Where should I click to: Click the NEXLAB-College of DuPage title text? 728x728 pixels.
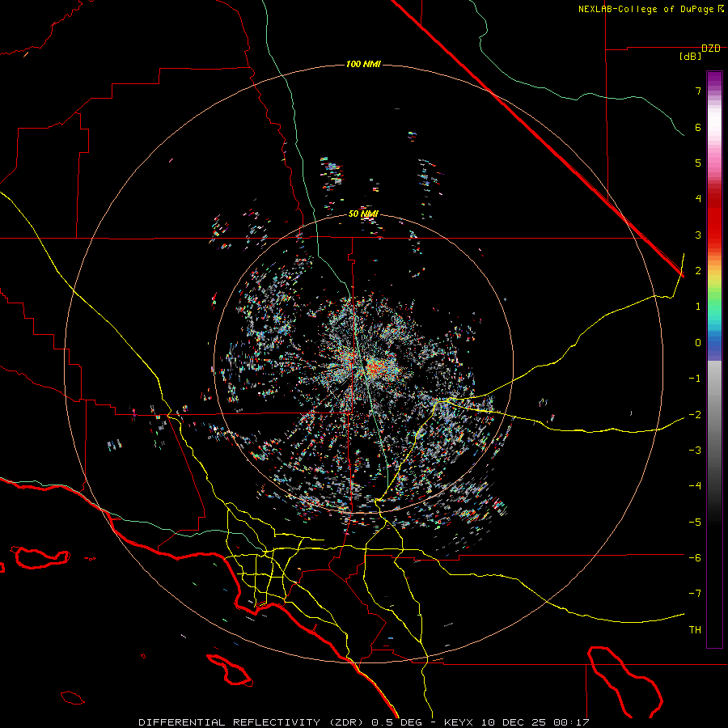[646, 9]
